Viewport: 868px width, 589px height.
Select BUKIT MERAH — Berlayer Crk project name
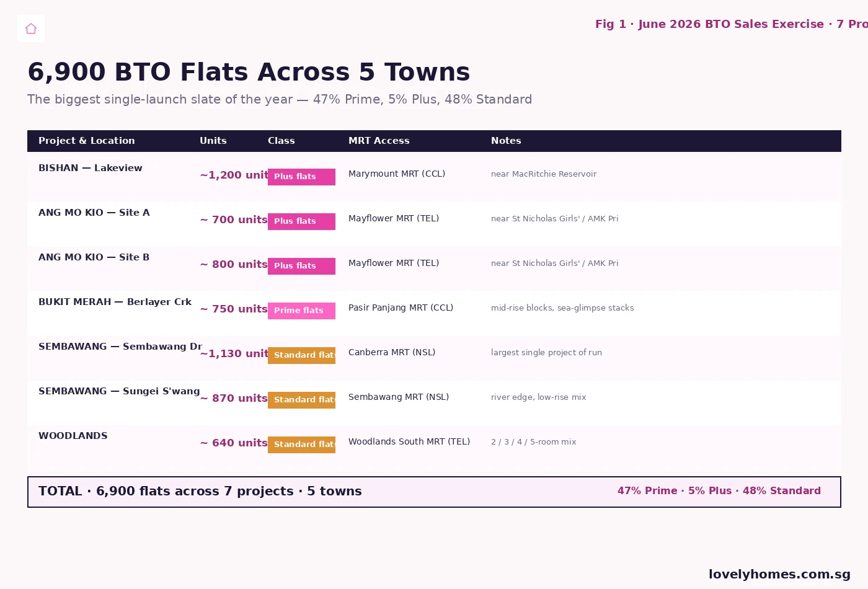tap(115, 302)
